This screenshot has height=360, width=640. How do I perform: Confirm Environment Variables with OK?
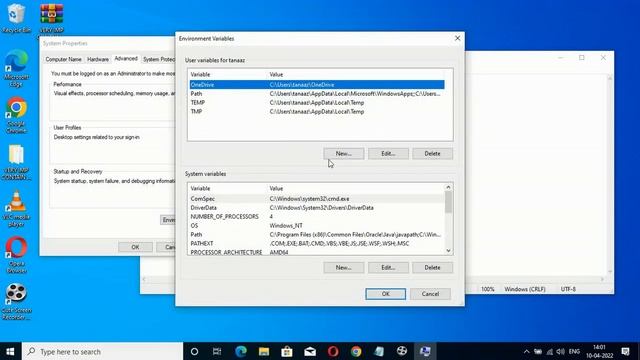coord(386,294)
